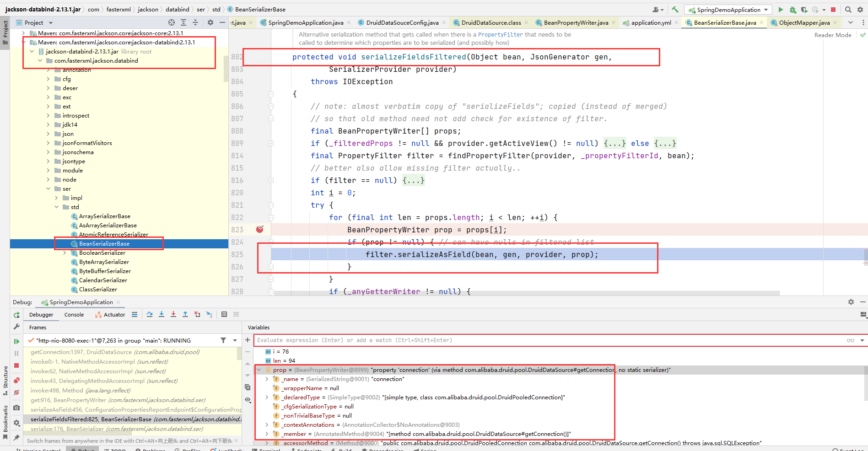Click the jackson breadcrumb in the navigation bar
This screenshot has height=451, width=868.
coord(148,10)
